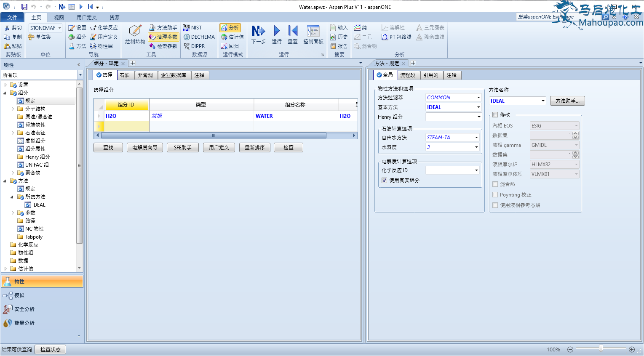Enable the Poynting 校正 checkbox

[x=495, y=195]
